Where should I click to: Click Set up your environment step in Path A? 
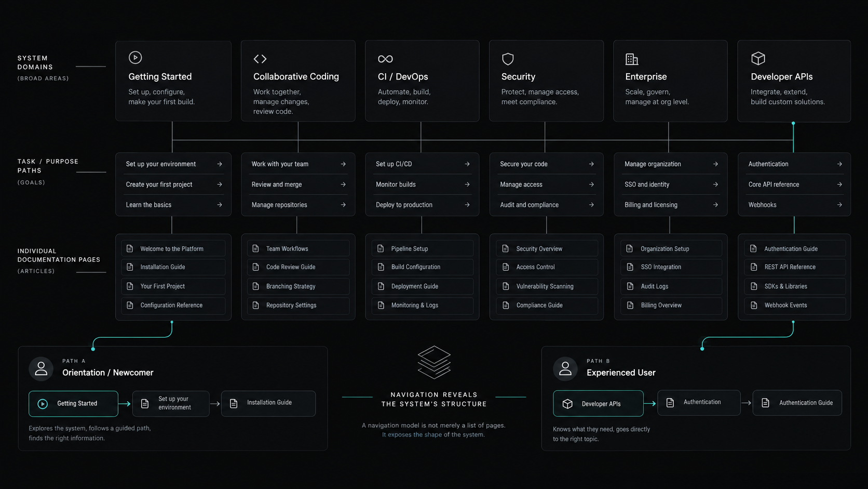(x=171, y=404)
